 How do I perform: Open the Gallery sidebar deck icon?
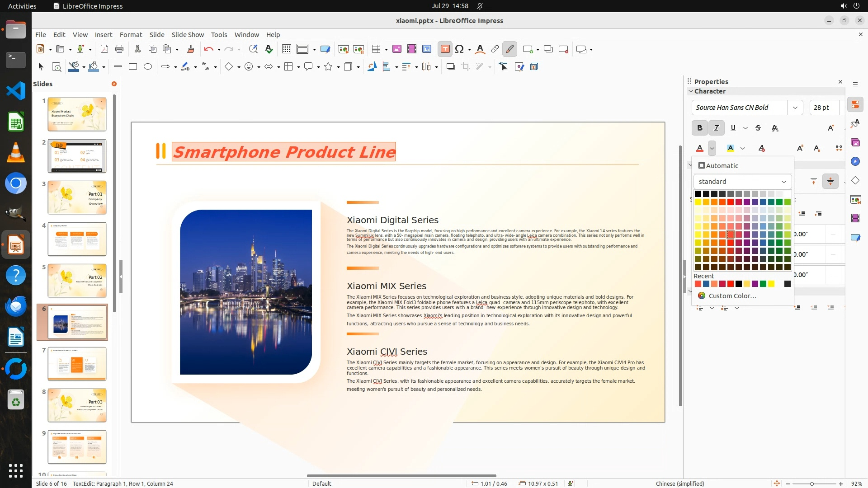click(855, 142)
